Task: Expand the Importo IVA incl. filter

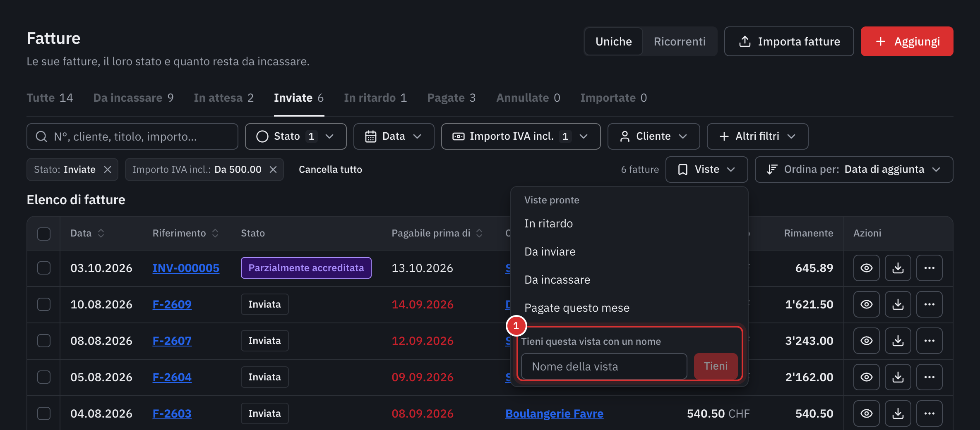Action: point(521,136)
